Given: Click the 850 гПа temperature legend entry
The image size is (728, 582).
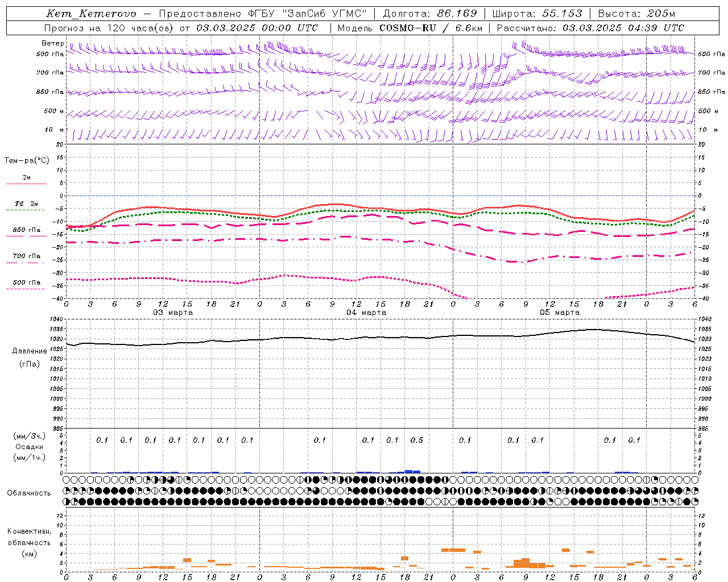Looking at the screenshot, I should click(x=26, y=230).
